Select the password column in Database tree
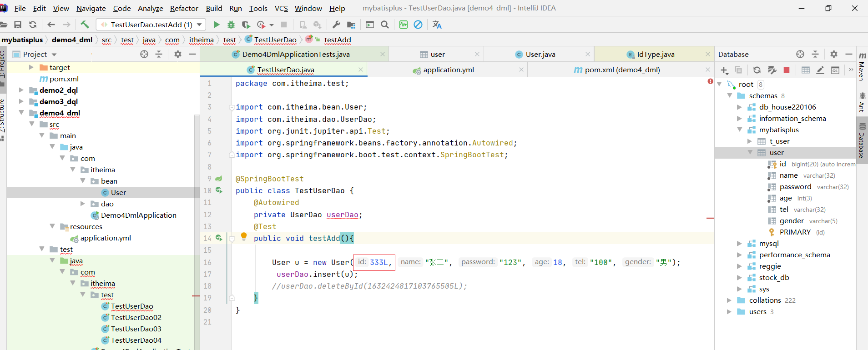This screenshot has height=350, width=868. [795, 187]
